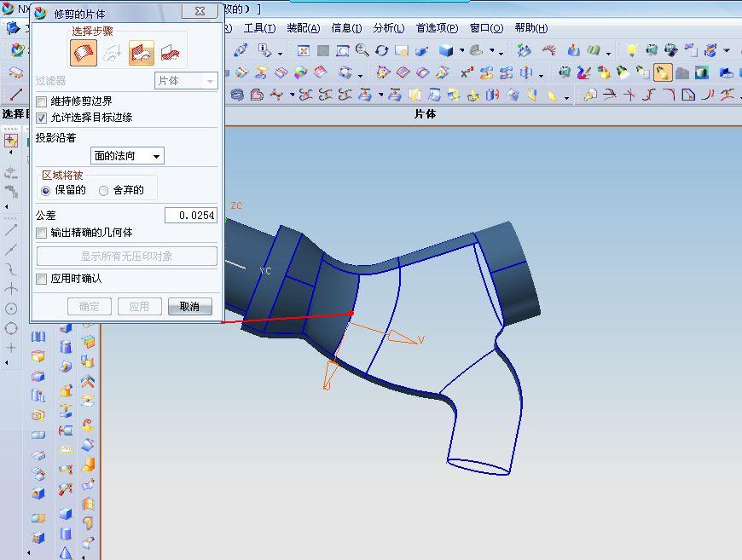This screenshot has height=560, width=742.
Task: Click the red X point delete icon
Action: (467, 72)
